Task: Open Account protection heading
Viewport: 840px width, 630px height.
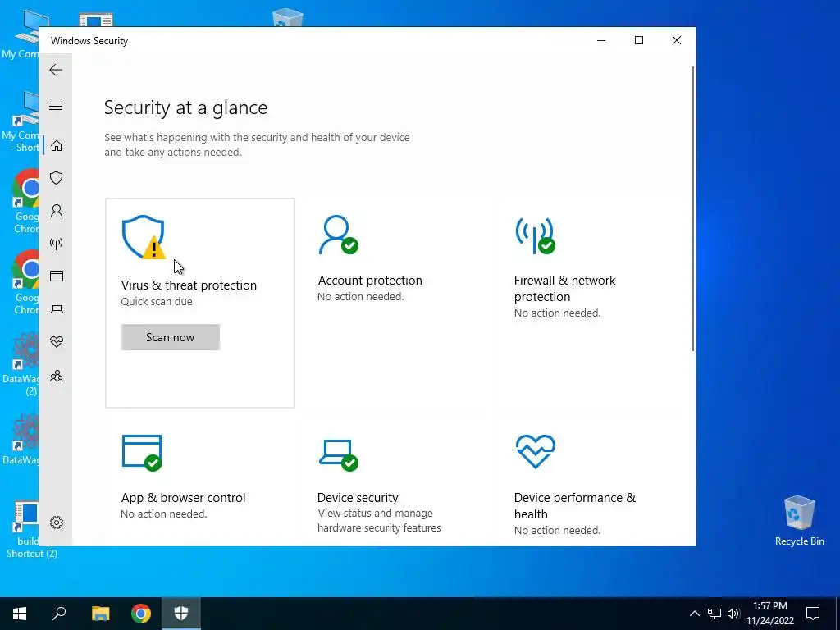Action: (x=370, y=281)
